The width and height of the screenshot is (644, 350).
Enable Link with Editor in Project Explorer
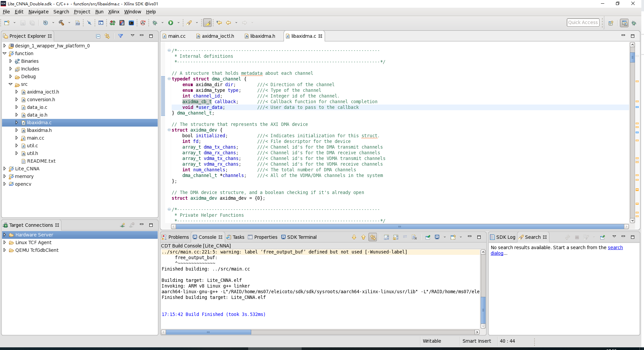click(107, 36)
